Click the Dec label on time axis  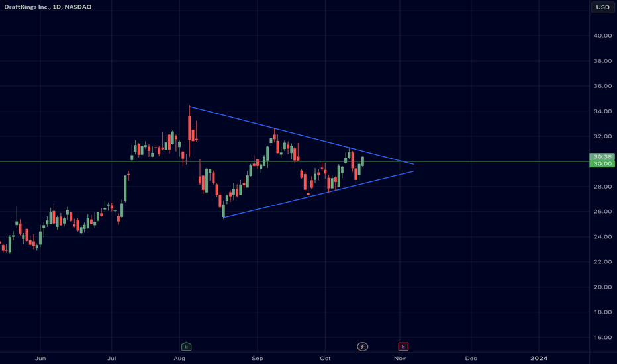471,359
